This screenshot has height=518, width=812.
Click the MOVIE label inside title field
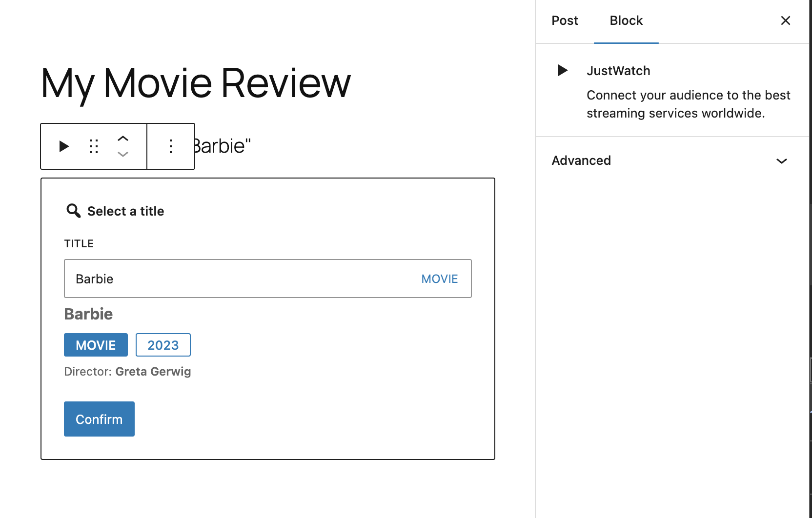(x=439, y=279)
